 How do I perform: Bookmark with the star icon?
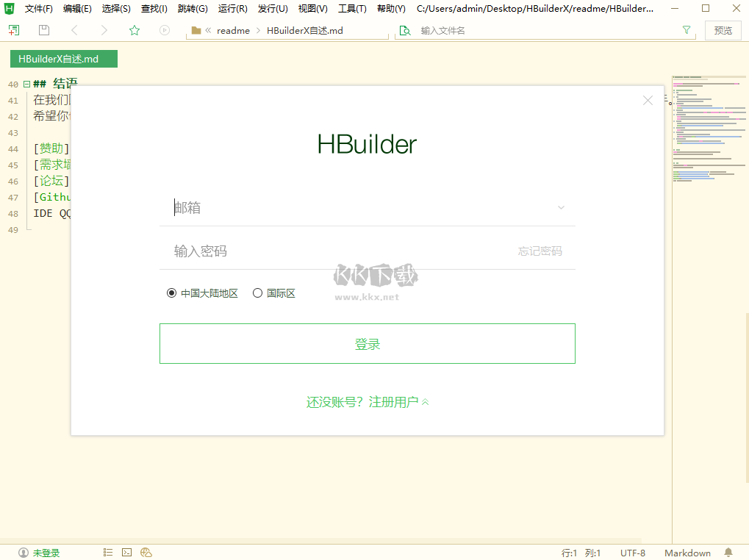pos(135,30)
